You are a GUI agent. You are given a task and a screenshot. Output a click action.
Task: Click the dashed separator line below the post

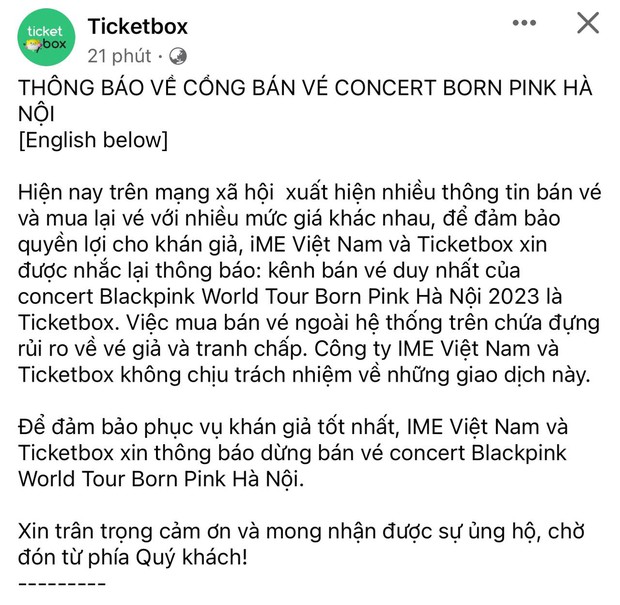(x=63, y=581)
